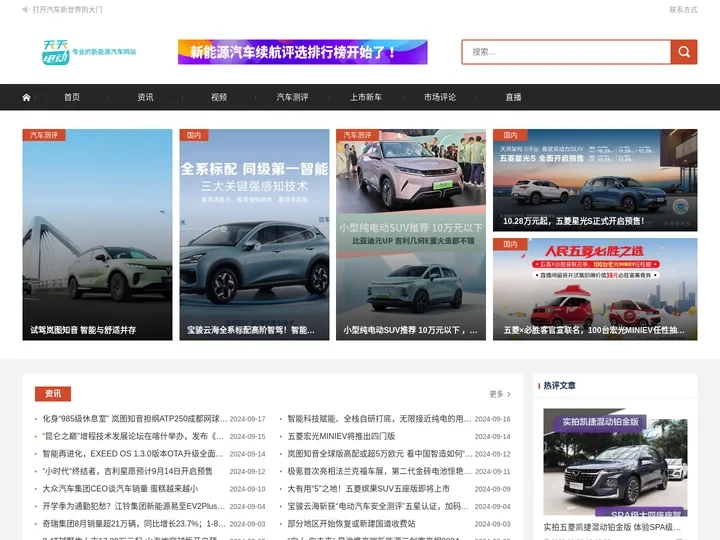Click the 天天电动 site logo
720x540 pixels.
[56, 52]
